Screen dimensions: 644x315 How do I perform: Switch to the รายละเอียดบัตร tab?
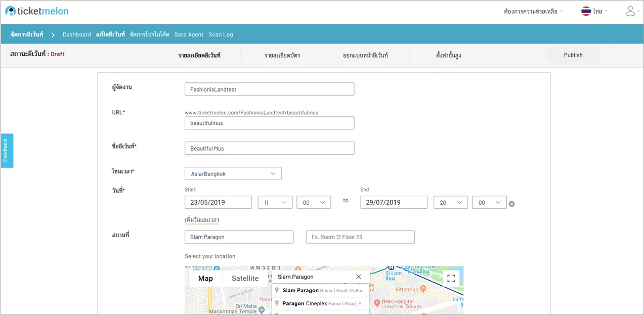point(282,55)
